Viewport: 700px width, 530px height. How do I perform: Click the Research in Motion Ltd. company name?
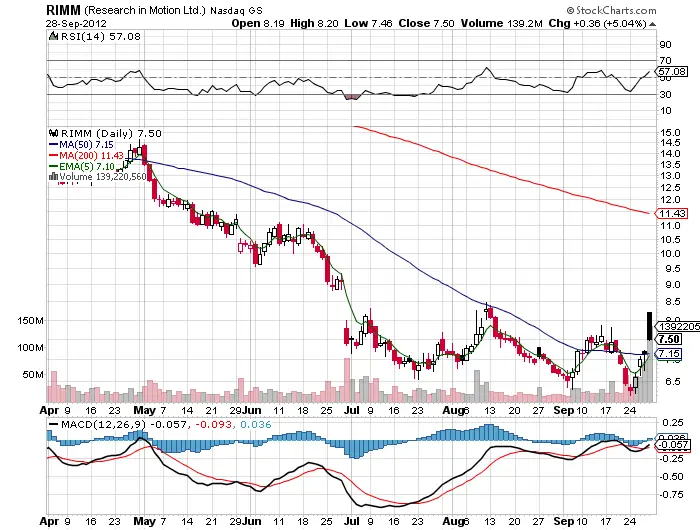pos(145,10)
